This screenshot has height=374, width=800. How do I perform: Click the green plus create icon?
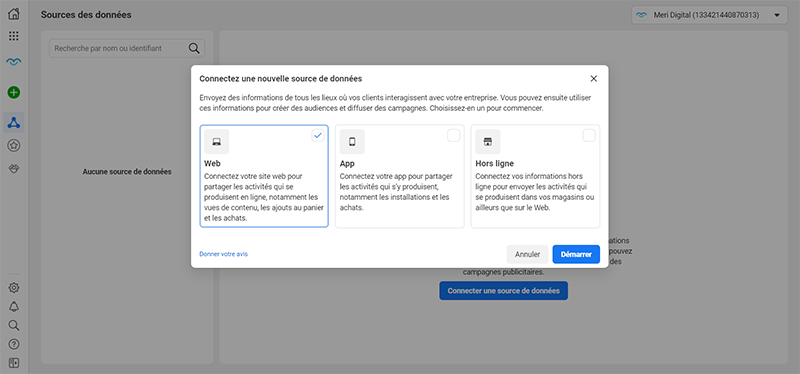[x=14, y=92]
